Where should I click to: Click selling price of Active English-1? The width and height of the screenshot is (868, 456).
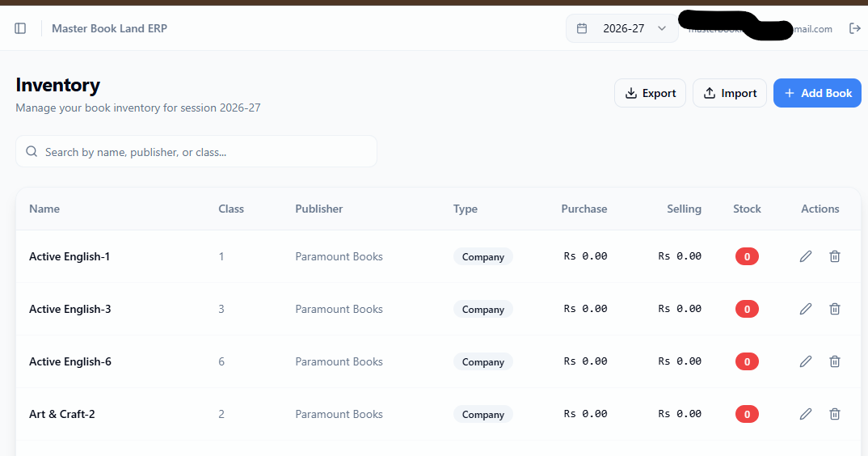679,256
